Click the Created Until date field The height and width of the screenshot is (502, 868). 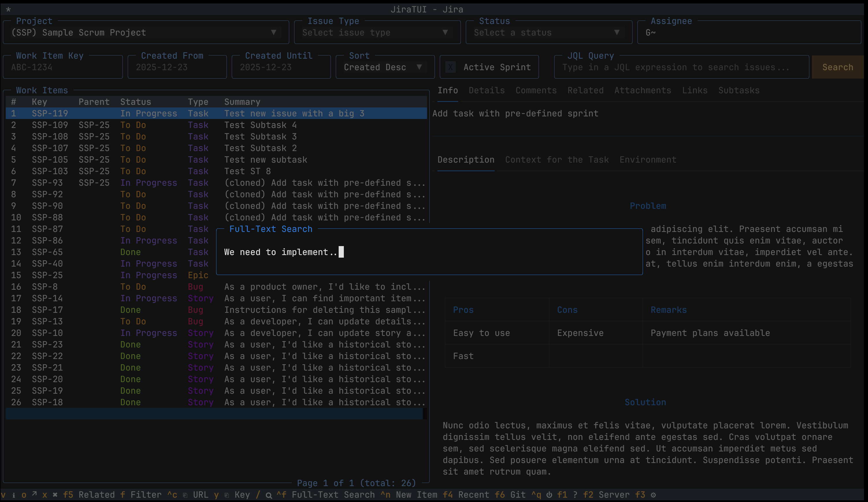(281, 67)
